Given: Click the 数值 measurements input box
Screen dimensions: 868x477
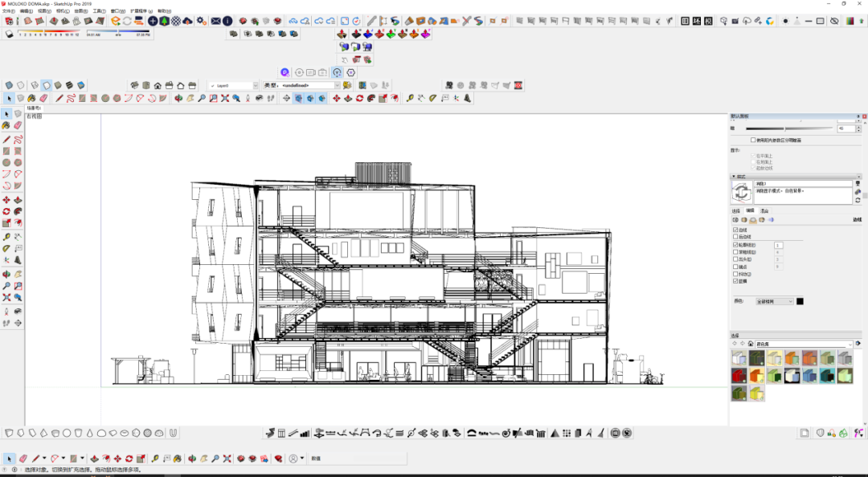Looking at the screenshot, I should (365, 459).
